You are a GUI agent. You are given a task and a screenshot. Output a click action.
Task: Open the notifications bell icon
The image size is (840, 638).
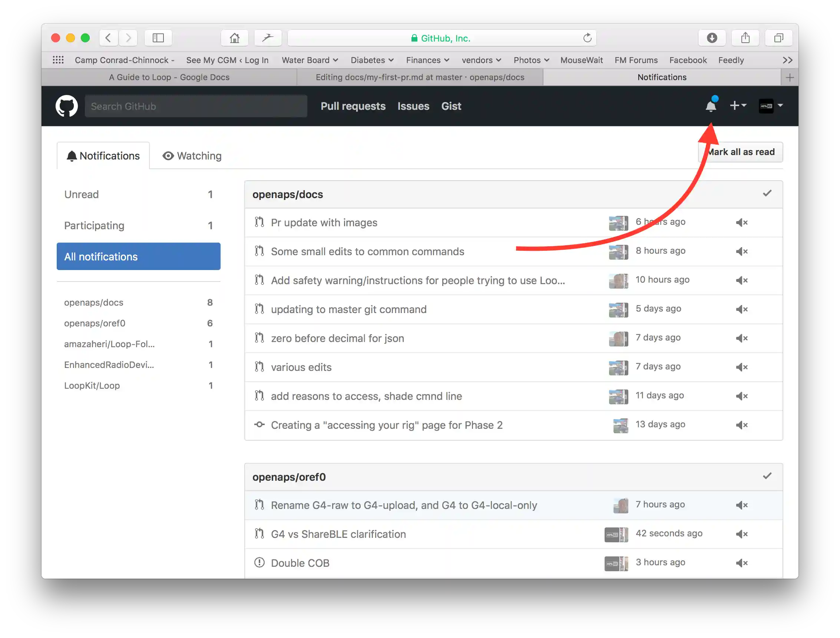pos(711,106)
